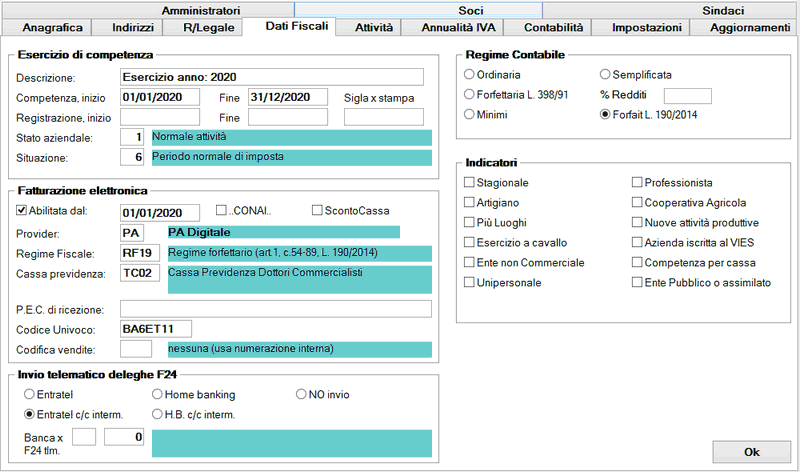Image resolution: width=800 pixels, height=472 pixels.
Task: Select the Semplificata radio button
Action: pos(605,75)
